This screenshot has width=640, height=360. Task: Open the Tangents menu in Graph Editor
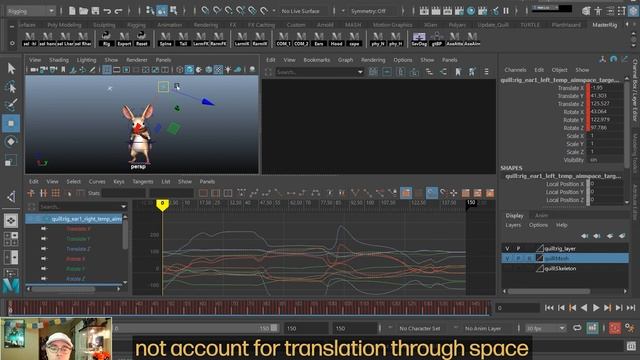coord(143,181)
